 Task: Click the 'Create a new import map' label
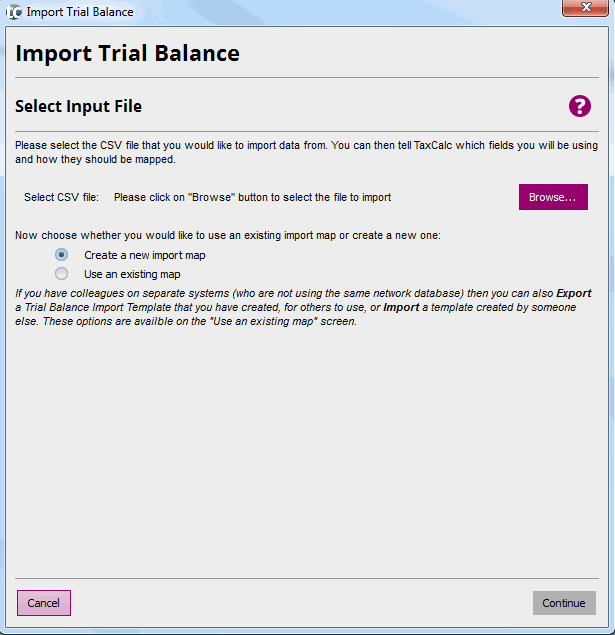(x=145, y=255)
